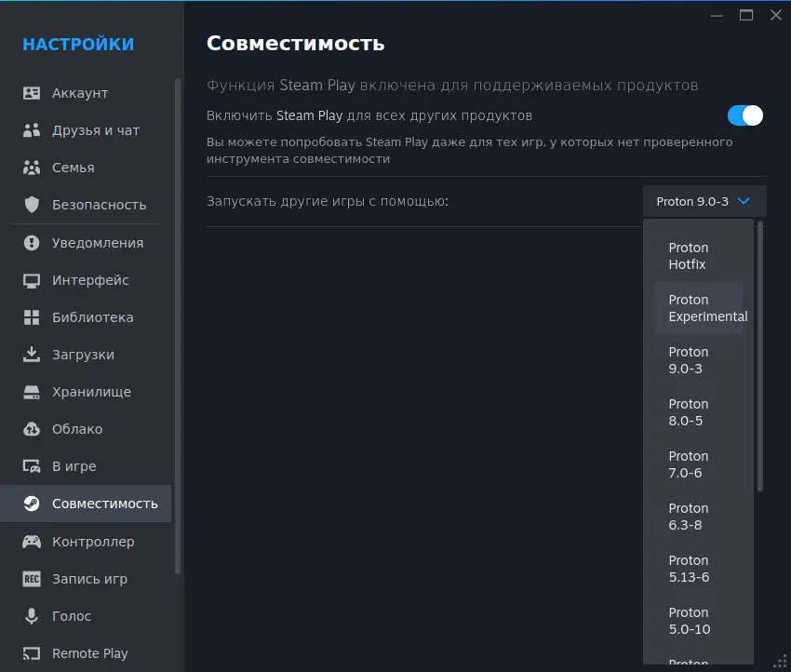Click the Downloads arrow icon

32,355
